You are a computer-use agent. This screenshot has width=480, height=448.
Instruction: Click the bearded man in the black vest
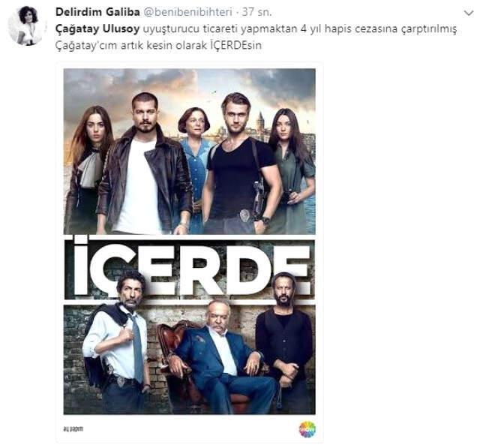coord(283,343)
